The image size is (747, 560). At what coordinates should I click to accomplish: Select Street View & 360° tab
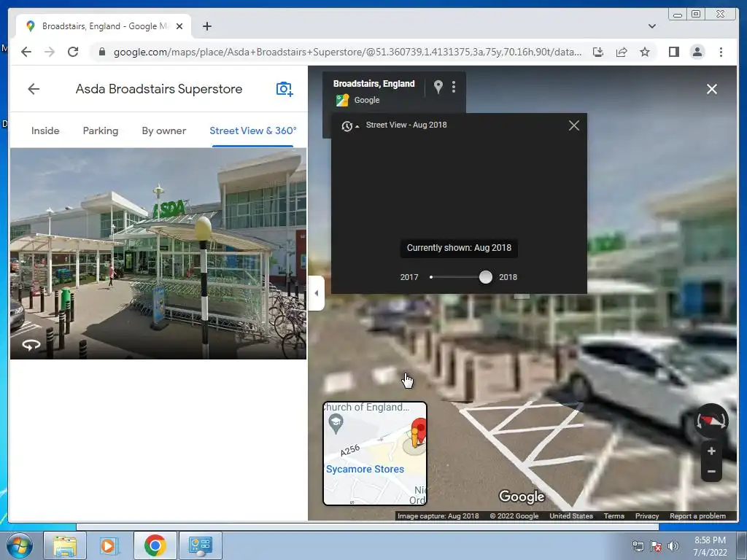253,131
